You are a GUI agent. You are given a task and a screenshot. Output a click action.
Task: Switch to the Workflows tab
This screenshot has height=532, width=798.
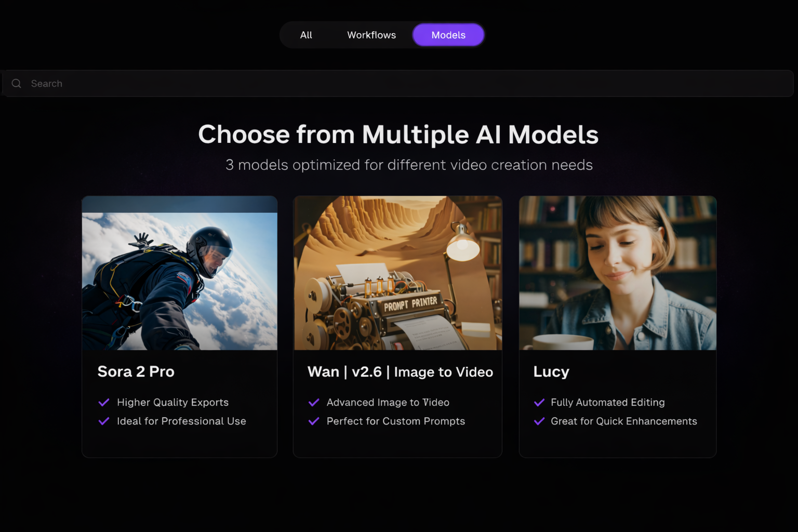click(371, 35)
